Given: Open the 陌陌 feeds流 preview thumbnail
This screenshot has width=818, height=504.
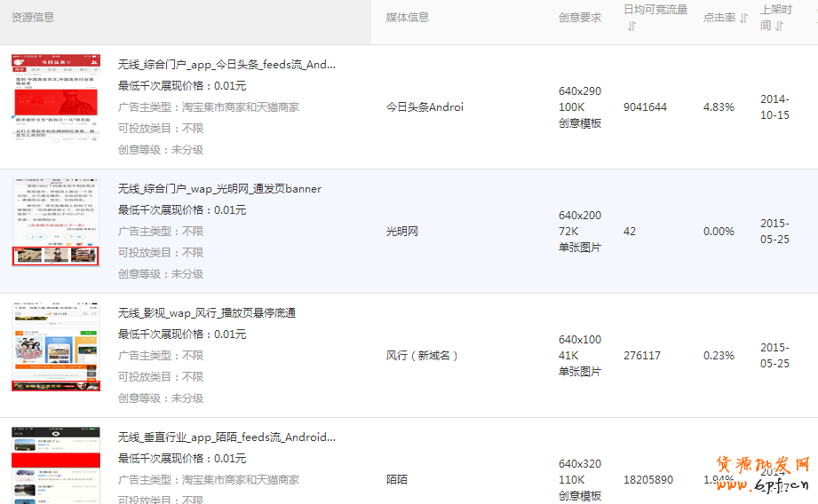Looking at the screenshot, I should [x=55, y=466].
